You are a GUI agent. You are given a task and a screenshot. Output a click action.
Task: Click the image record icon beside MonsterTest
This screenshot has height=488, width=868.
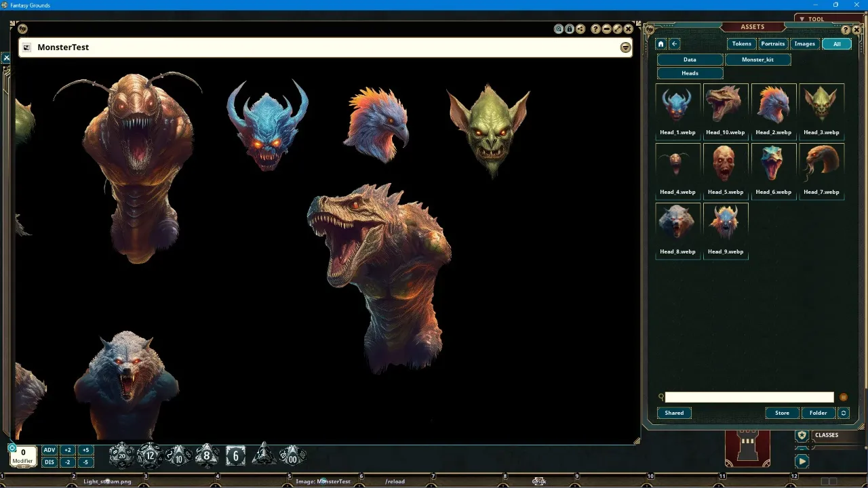[26, 47]
